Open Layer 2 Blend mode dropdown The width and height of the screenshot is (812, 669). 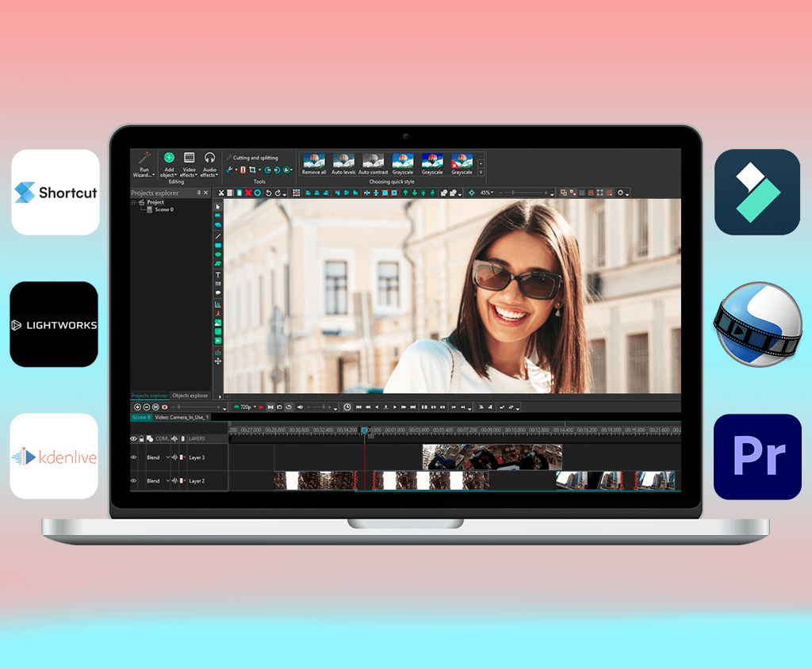click(158, 480)
